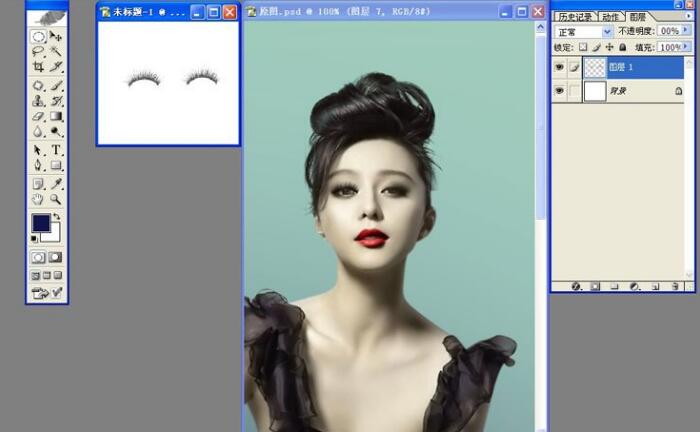The height and width of the screenshot is (432, 700).
Task: Choose the Lasso tool
Action: [38, 50]
